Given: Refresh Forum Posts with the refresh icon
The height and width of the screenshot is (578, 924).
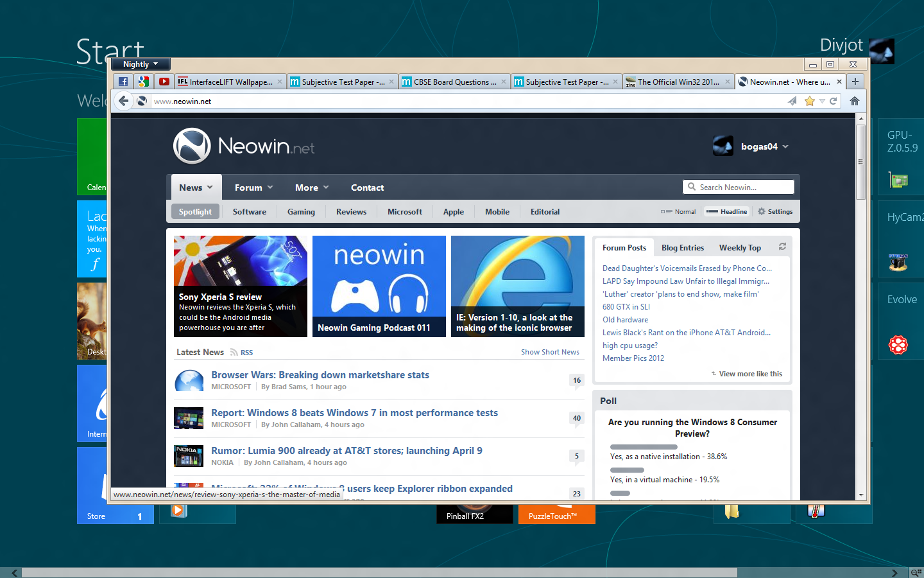Looking at the screenshot, I should pyautogui.click(x=782, y=247).
